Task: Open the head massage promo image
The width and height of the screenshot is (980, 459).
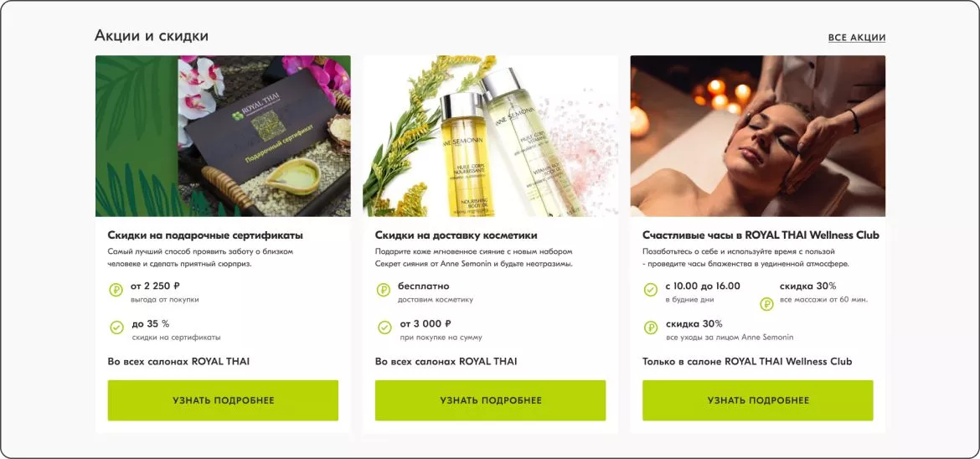Action: pyautogui.click(x=758, y=136)
